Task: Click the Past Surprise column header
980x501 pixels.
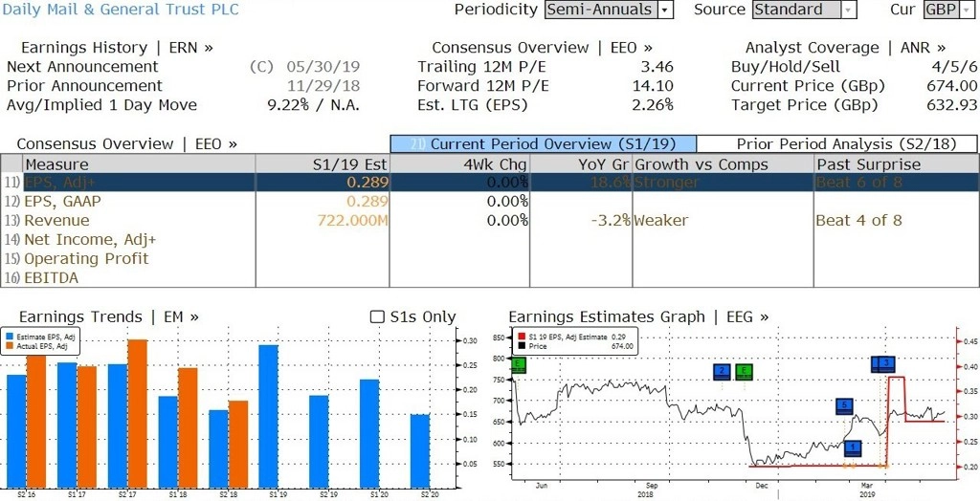Action: [896, 164]
